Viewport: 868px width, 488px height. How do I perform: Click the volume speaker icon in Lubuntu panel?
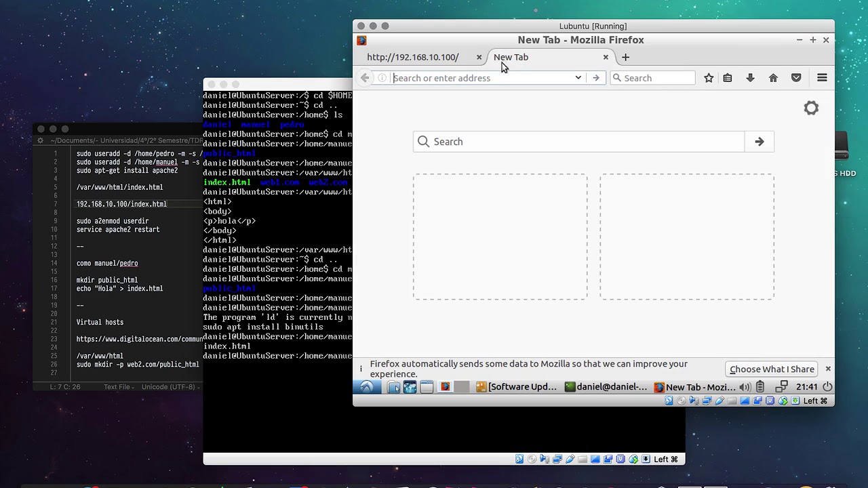[x=745, y=387]
